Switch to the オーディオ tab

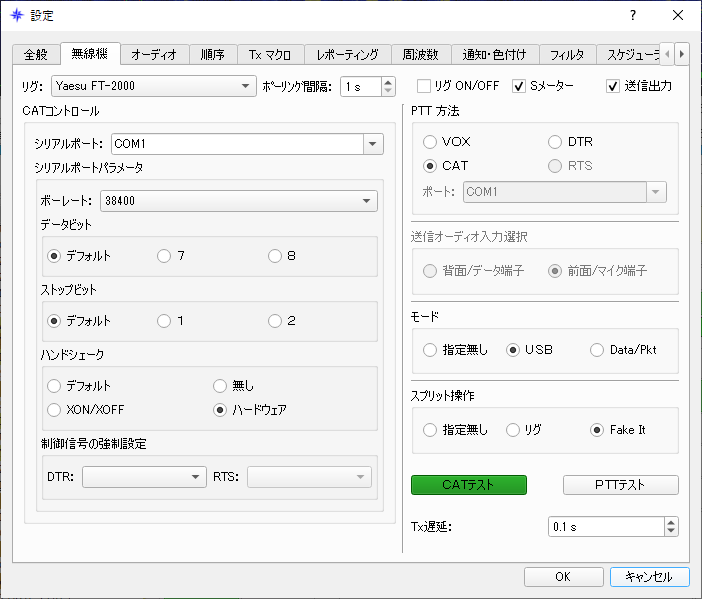(x=154, y=54)
